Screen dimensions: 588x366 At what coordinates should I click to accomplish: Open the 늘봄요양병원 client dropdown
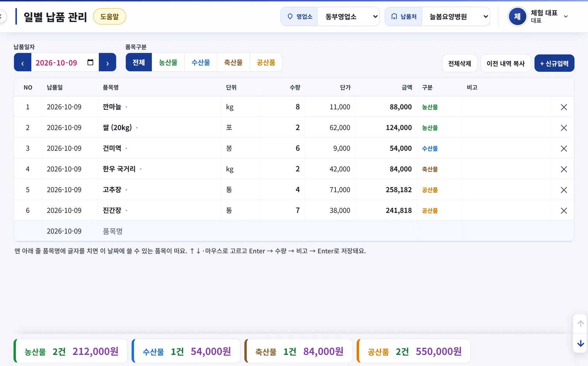pos(456,17)
